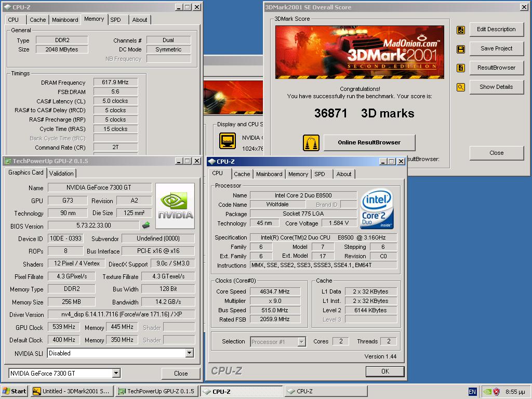The width and height of the screenshot is (532, 399).
Task: Click the GPU-Z Name field NVIDIA GeForce 7300 GT
Action: pyautogui.click(x=100, y=187)
